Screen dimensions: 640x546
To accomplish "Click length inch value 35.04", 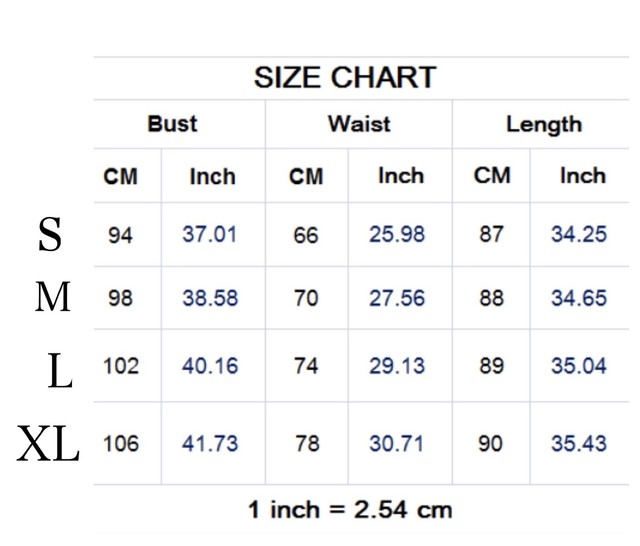I will (579, 366).
